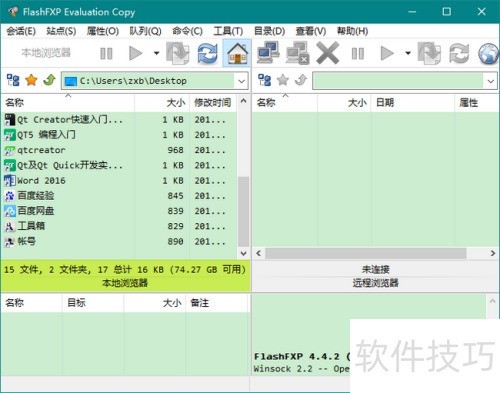The image size is (500, 393).
Task: Open the 会话(E) menu
Action: point(21,31)
